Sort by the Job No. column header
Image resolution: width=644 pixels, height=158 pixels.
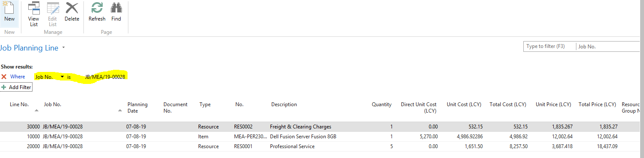pyautogui.click(x=53, y=104)
